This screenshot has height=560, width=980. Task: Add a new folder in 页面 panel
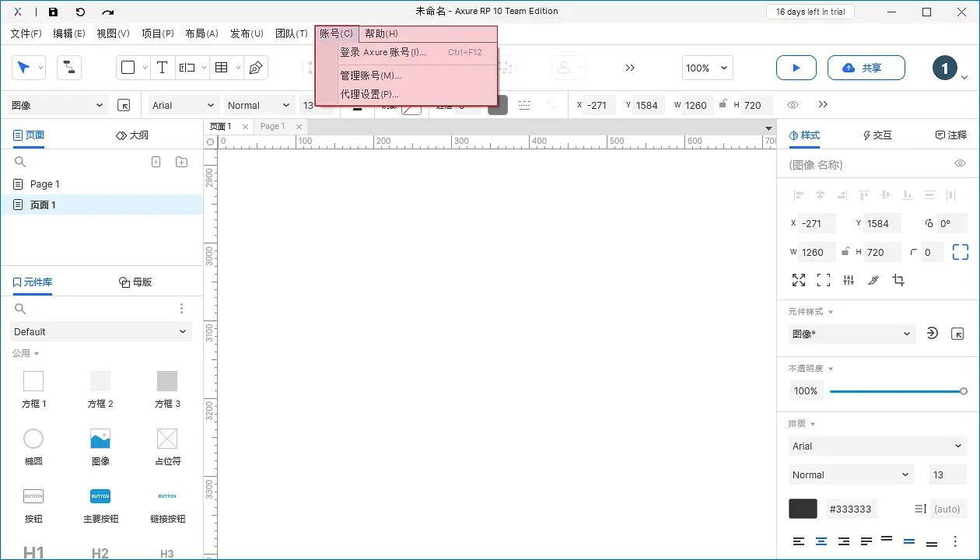click(x=181, y=162)
